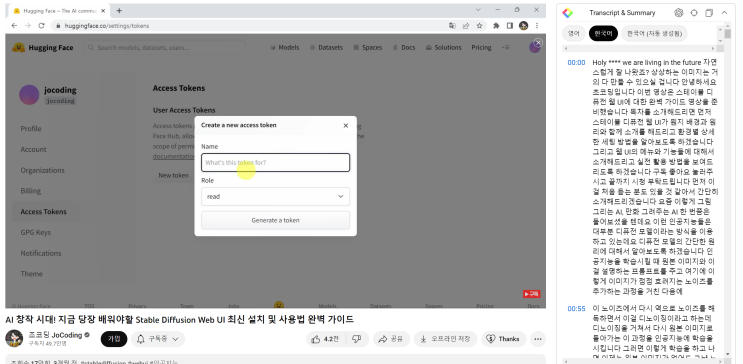Open the Chrome extensions puzzle icon
Screen dimensions: 743x364
496,26
